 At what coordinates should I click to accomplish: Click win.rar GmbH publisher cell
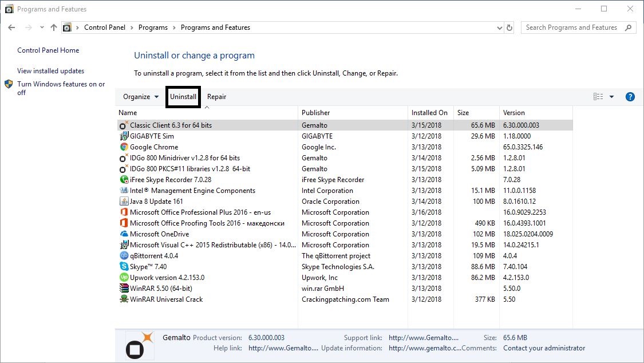(322, 288)
